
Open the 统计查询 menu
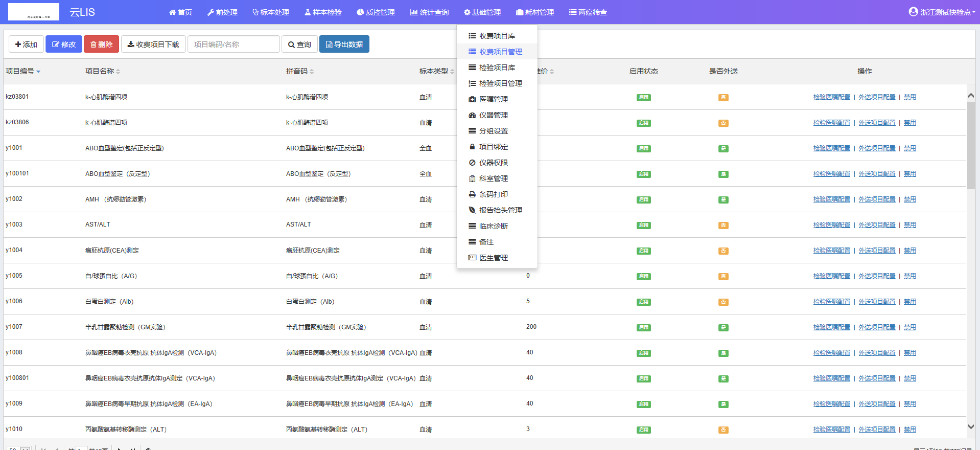click(x=429, y=12)
